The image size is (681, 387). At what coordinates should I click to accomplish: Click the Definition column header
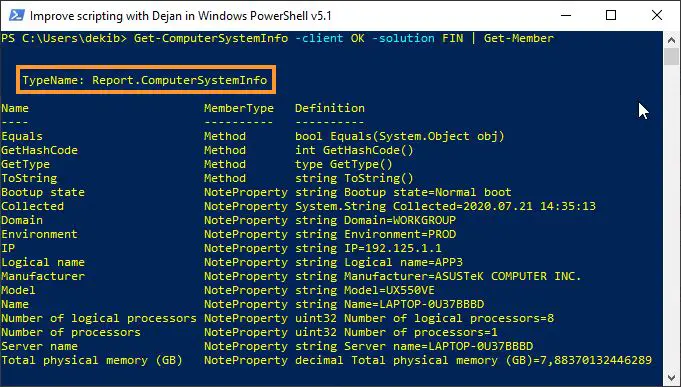pyautogui.click(x=330, y=108)
